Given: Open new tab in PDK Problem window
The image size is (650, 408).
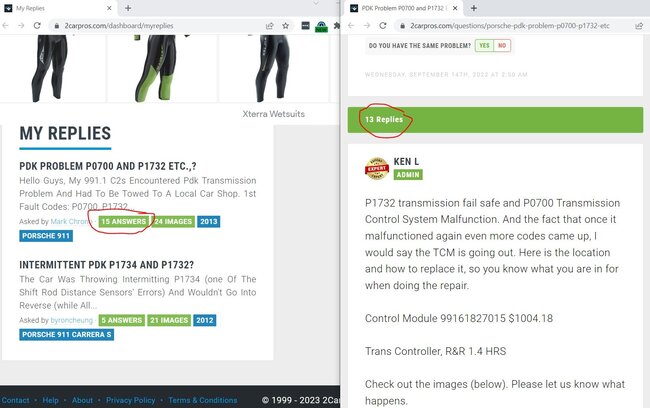Looking at the screenshot, I should pyautogui.click(x=474, y=8).
